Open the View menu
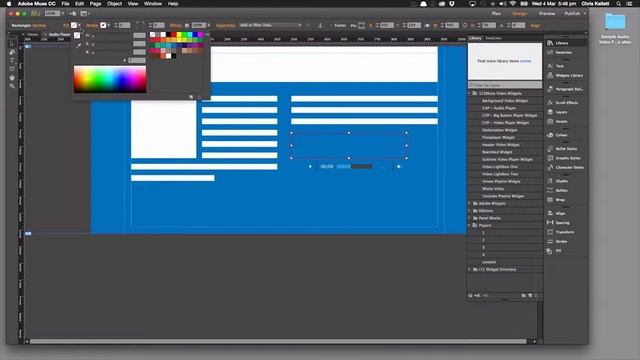The height and width of the screenshot is (360, 640). tap(133, 4)
